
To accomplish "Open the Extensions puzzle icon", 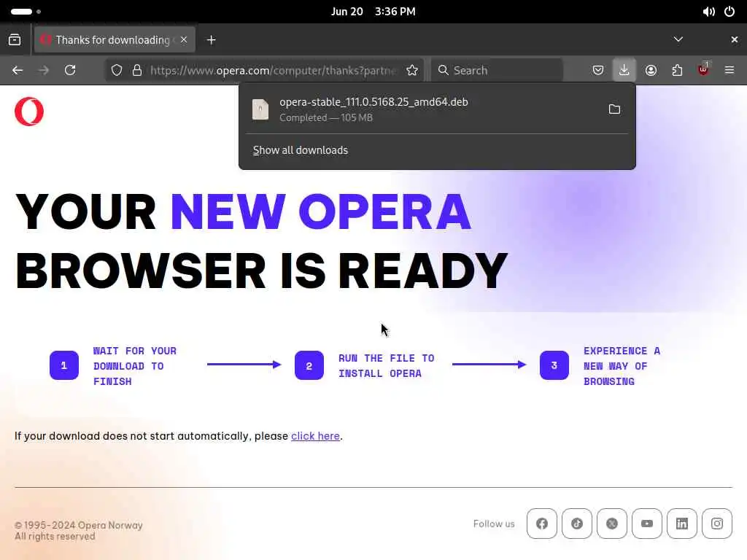I will [x=677, y=71].
